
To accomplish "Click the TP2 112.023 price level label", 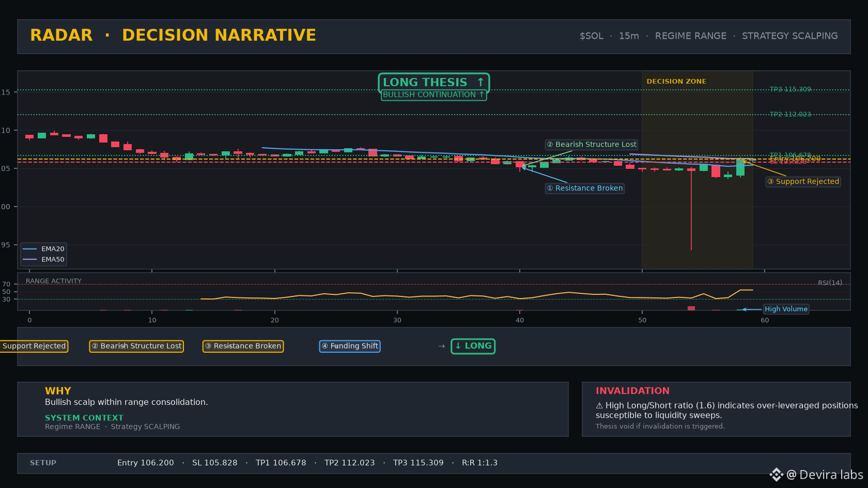I will (x=791, y=114).
